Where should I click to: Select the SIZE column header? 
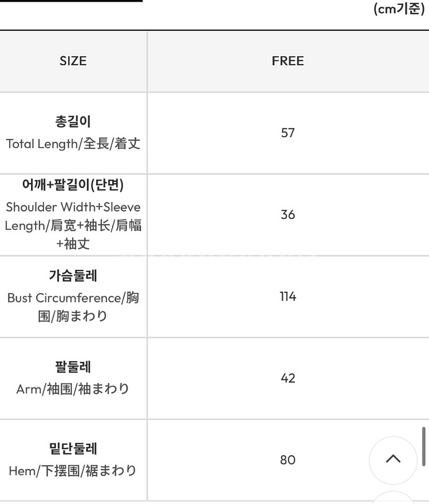tap(73, 61)
